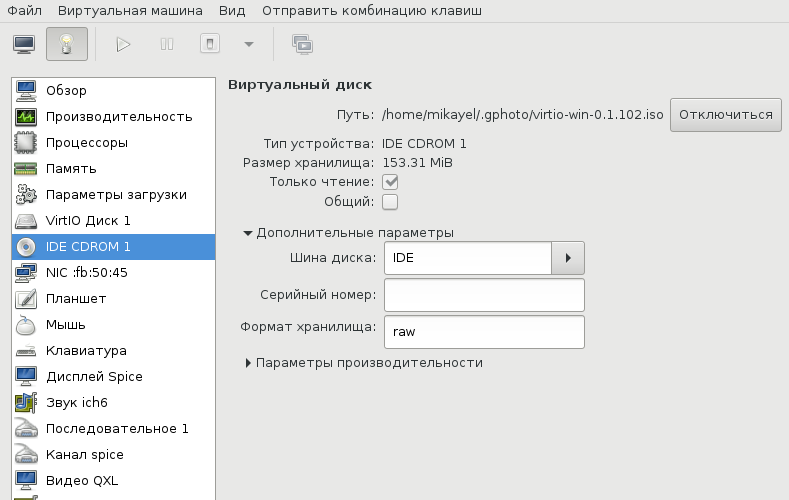This screenshot has width=789, height=500.
Task: Select the Звук ich6 sound device
Action: click(76, 402)
